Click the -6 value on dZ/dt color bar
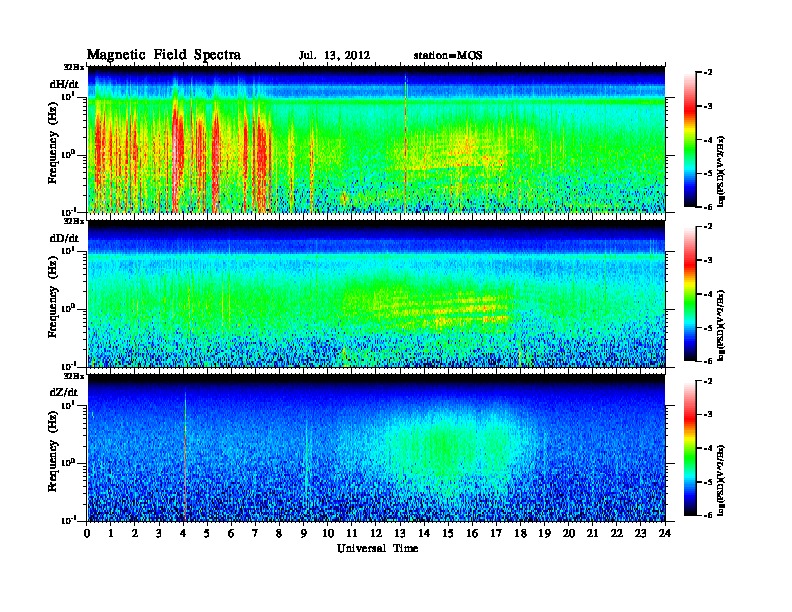The image size is (792, 612). [708, 515]
